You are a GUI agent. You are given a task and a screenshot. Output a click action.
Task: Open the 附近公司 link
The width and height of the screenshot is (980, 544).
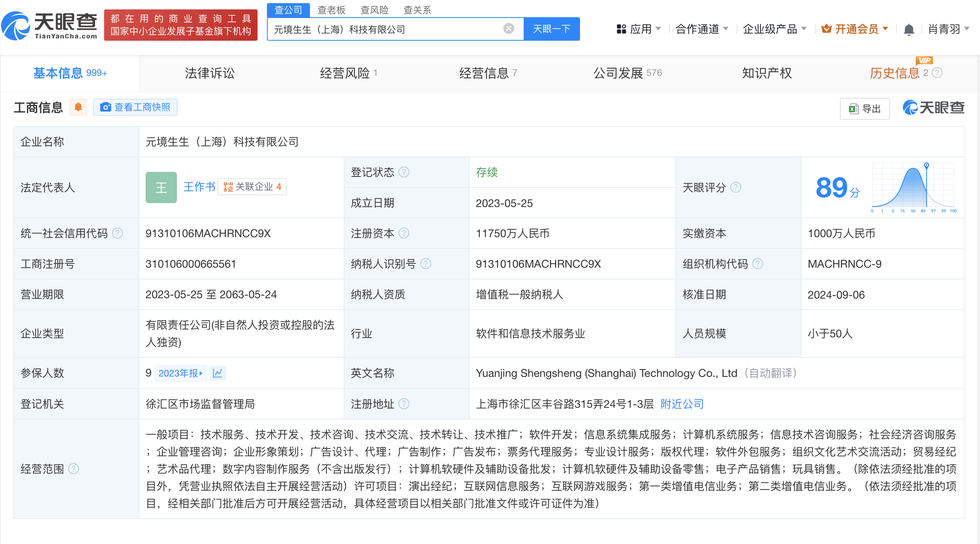click(682, 404)
